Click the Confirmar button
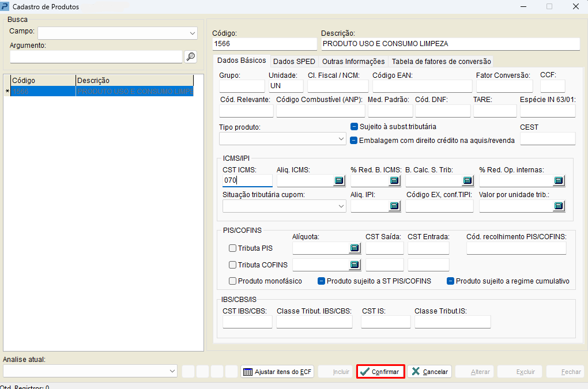This screenshot has height=389, width=588. [x=380, y=372]
